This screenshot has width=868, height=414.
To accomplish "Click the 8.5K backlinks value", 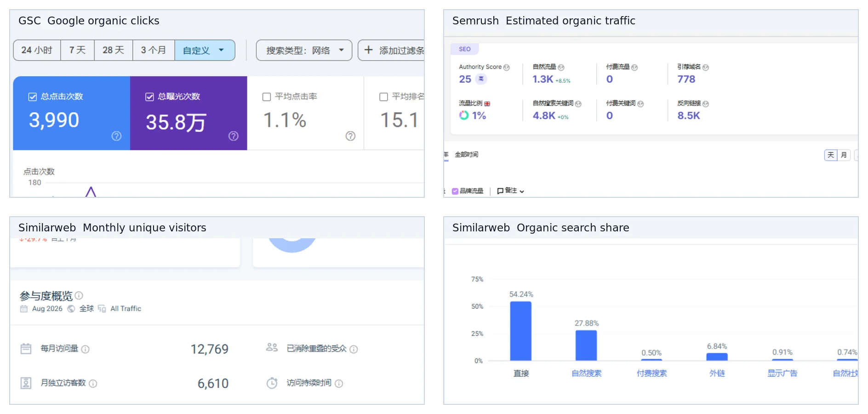I will point(689,115).
